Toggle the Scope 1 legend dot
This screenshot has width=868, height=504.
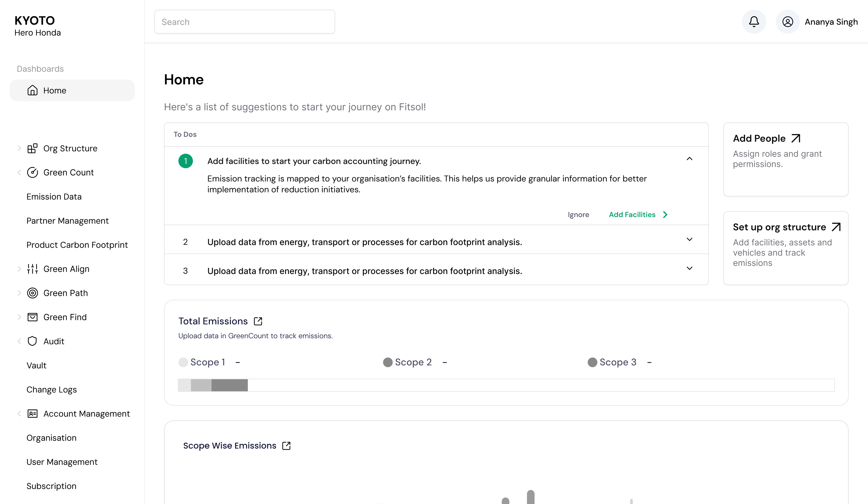[183, 362]
